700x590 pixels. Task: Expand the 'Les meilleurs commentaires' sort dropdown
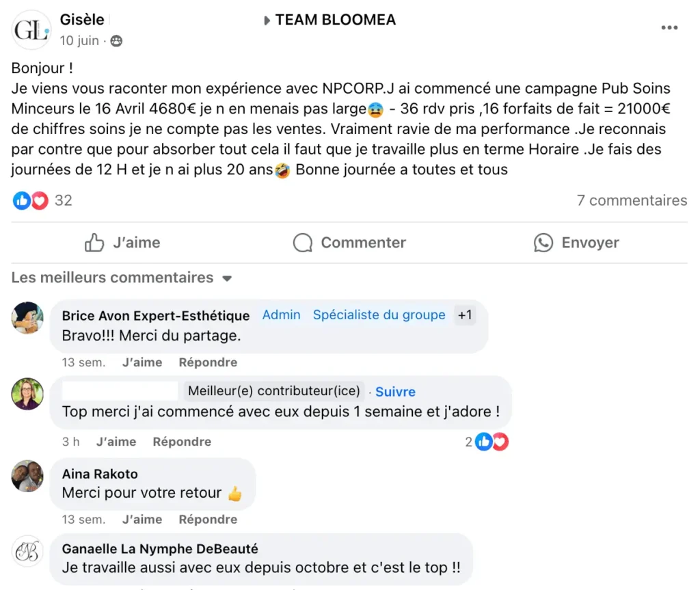(x=228, y=278)
